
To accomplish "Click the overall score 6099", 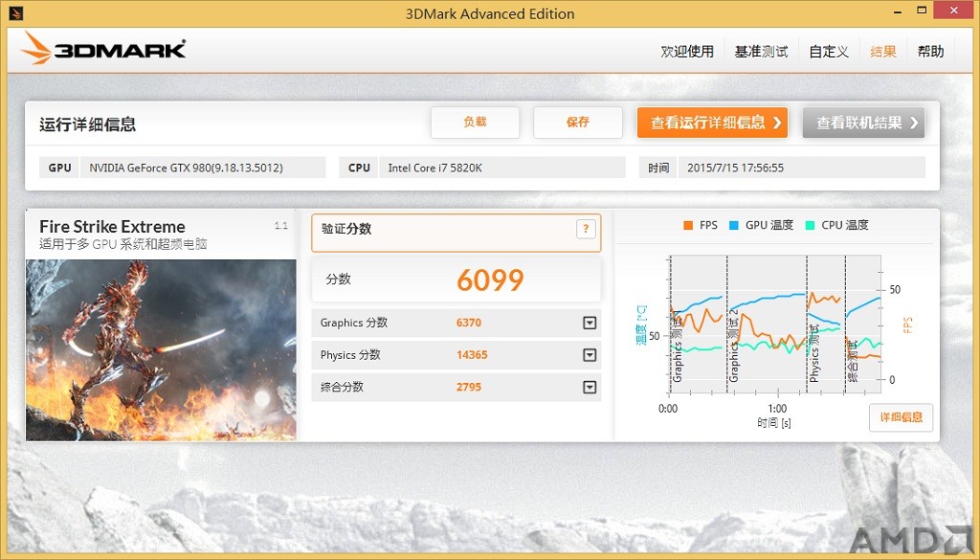I will (490, 280).
